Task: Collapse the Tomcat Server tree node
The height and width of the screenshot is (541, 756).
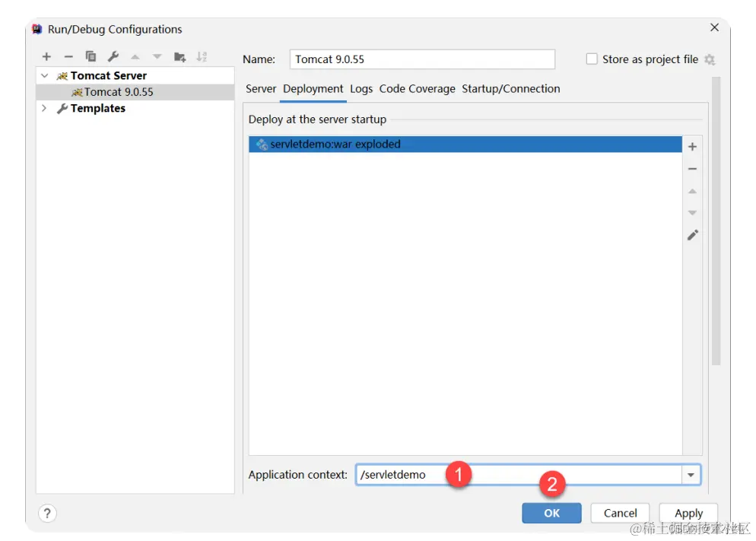Action: click(x=44, y=75)
